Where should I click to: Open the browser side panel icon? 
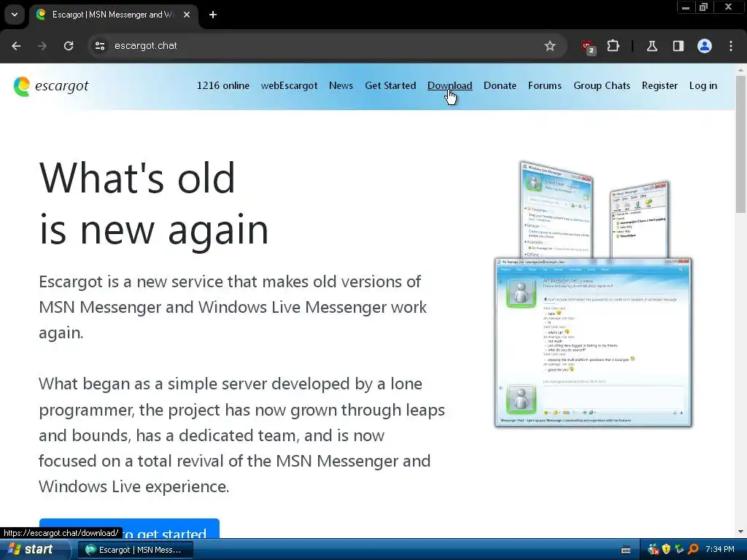click(x=678, y=46)
